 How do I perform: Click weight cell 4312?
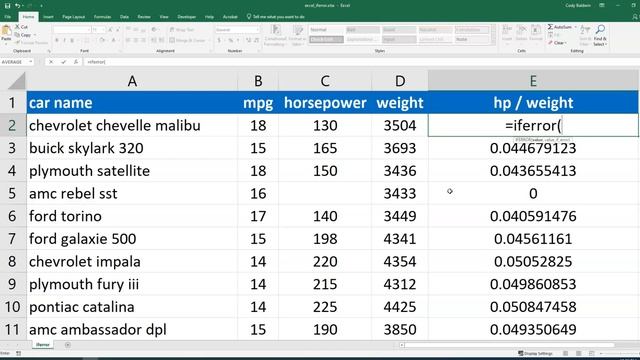pyautogui.click(x=400, y=284)
